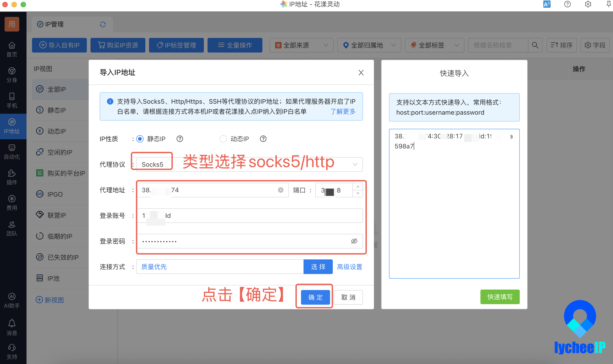Select the 动态IP radio button
This screenshot has width=613, height=364.
point(223,139)
